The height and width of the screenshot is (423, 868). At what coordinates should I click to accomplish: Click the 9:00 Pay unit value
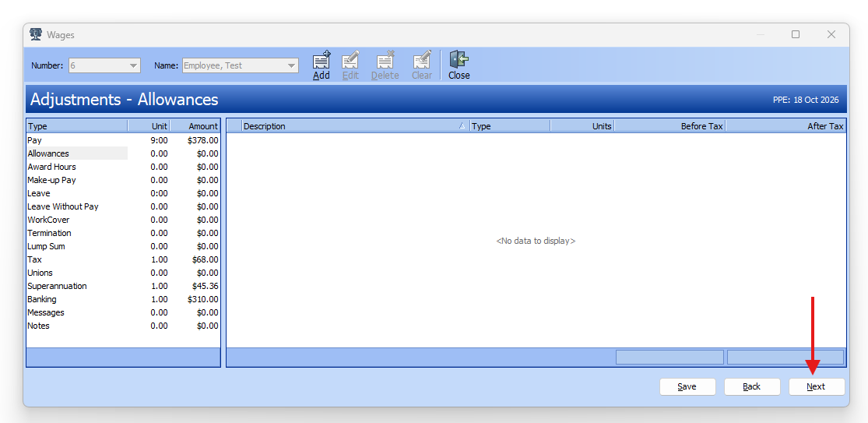point(159,140)
